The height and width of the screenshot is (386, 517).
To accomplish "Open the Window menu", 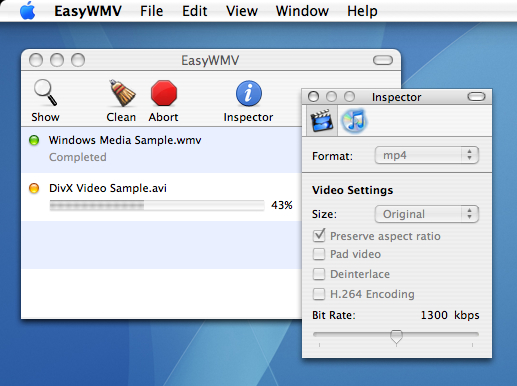I will pyautogui.click(x=302, y=11).
